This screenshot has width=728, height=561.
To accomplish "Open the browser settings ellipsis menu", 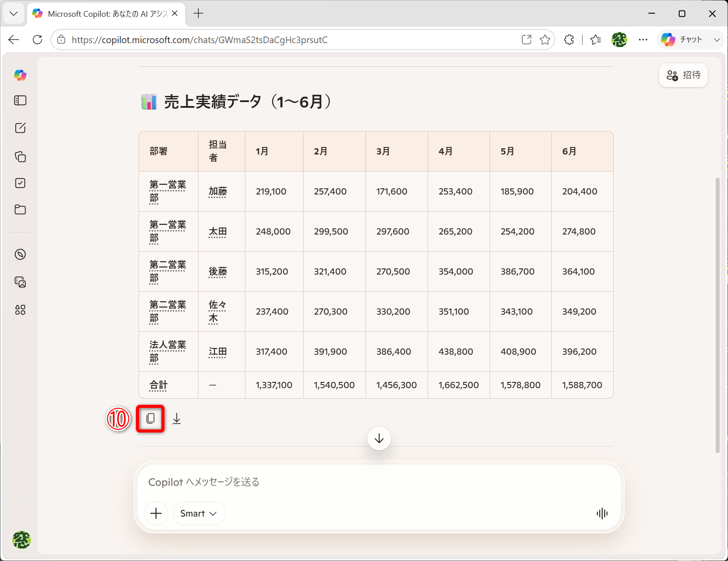I will pyautogui.click(x=643, y=40).
